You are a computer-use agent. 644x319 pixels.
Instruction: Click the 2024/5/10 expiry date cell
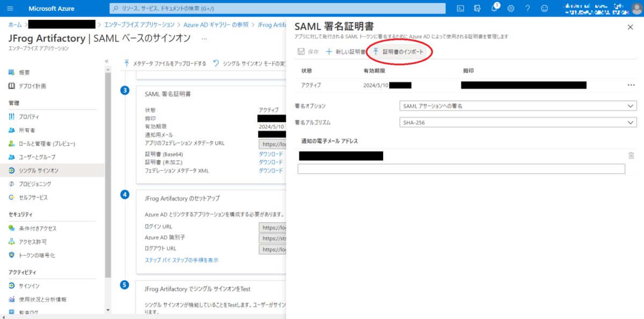(376, 85)
